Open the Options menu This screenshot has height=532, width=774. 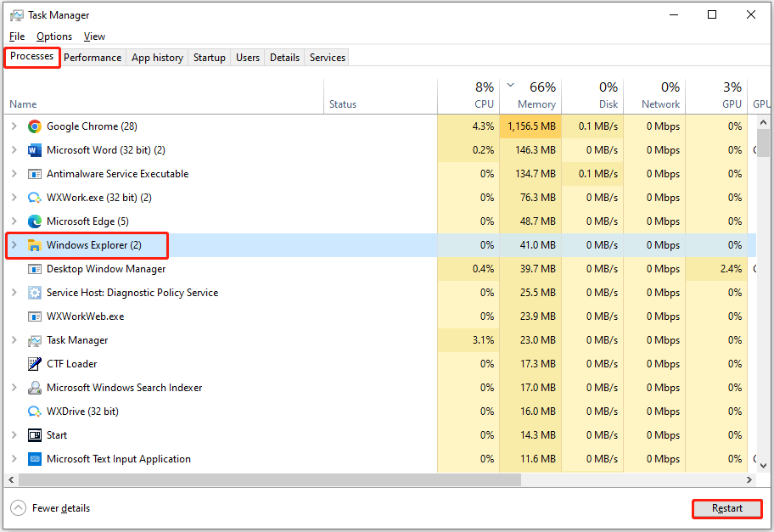[x=54, y=36]
